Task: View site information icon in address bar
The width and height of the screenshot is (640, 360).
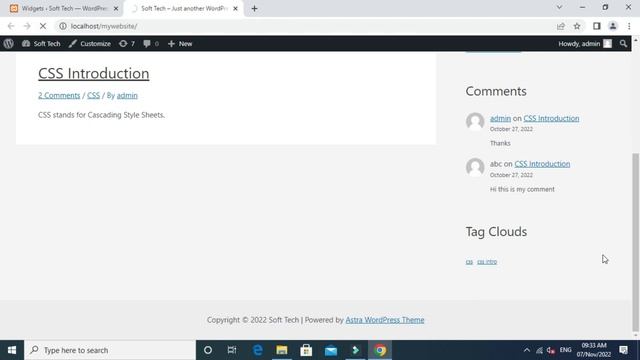Action: [x=62, y=26]
